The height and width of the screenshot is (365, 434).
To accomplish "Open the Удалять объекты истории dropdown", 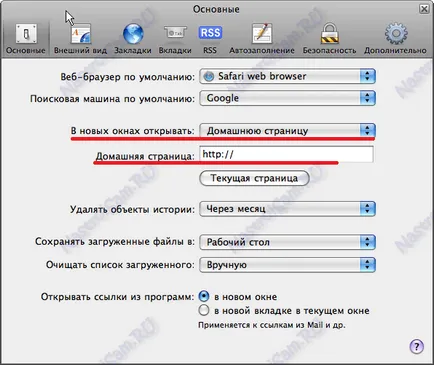I will tap(287, 209).
